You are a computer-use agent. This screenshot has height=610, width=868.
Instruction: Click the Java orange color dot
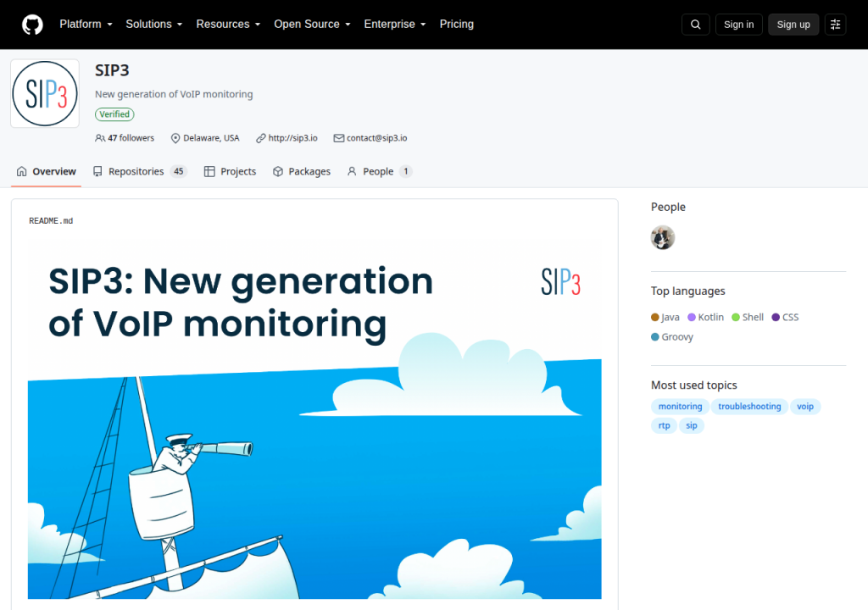click(655, 317)
